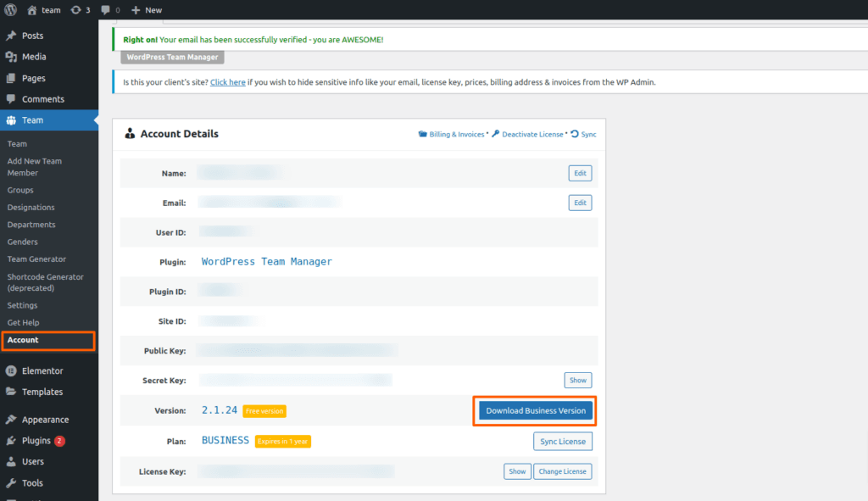The height and width of the screenshot is (501, 868).
Task: Go to the Genders submenu
Action: pos(23,242)
